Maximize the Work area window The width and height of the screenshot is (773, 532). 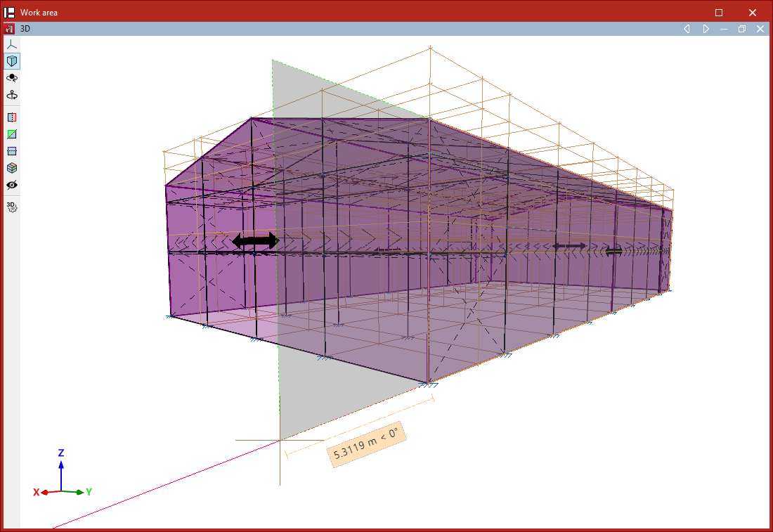[719, 13]
